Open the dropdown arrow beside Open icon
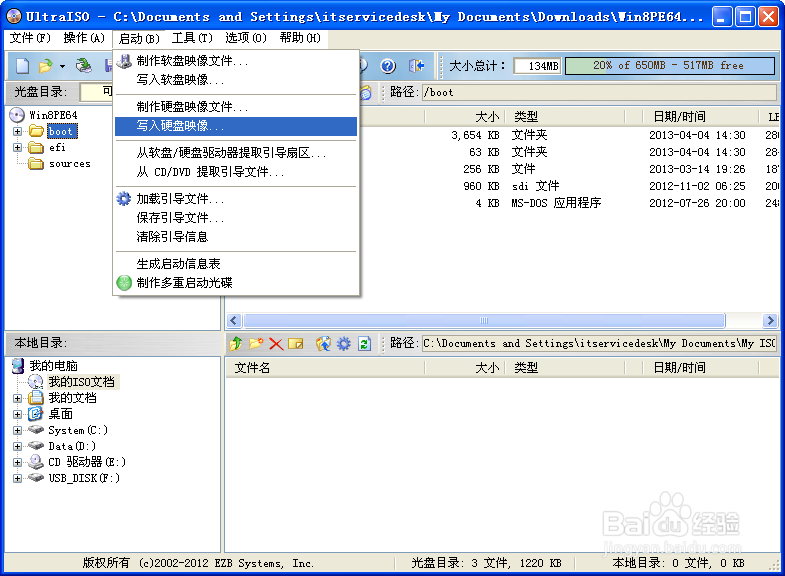 [x=62, y=66]
